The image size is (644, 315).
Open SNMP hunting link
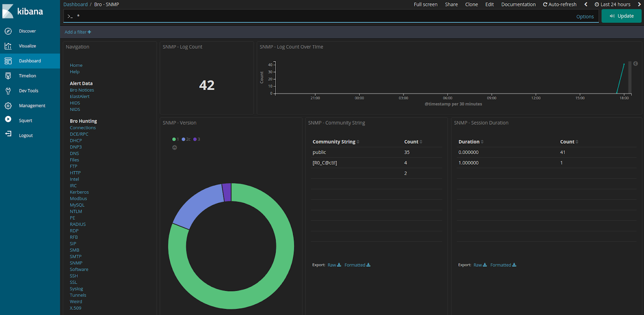76,263
